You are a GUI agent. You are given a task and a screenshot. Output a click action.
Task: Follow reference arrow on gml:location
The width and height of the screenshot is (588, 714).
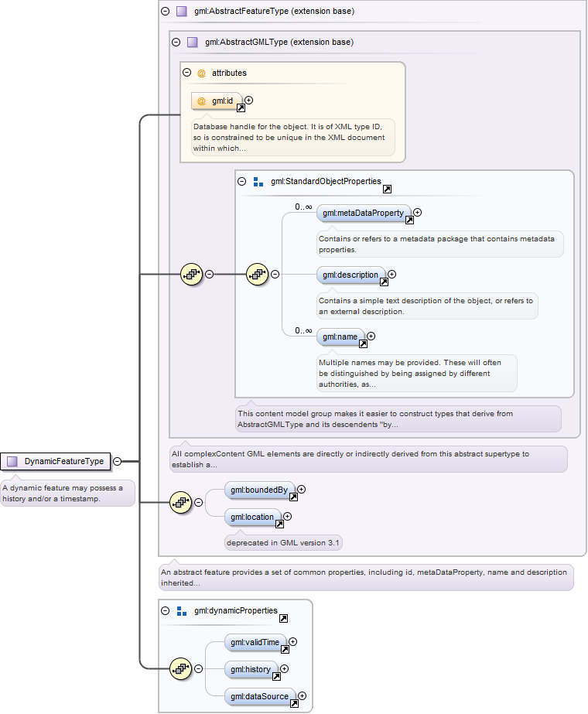point(279,524)
